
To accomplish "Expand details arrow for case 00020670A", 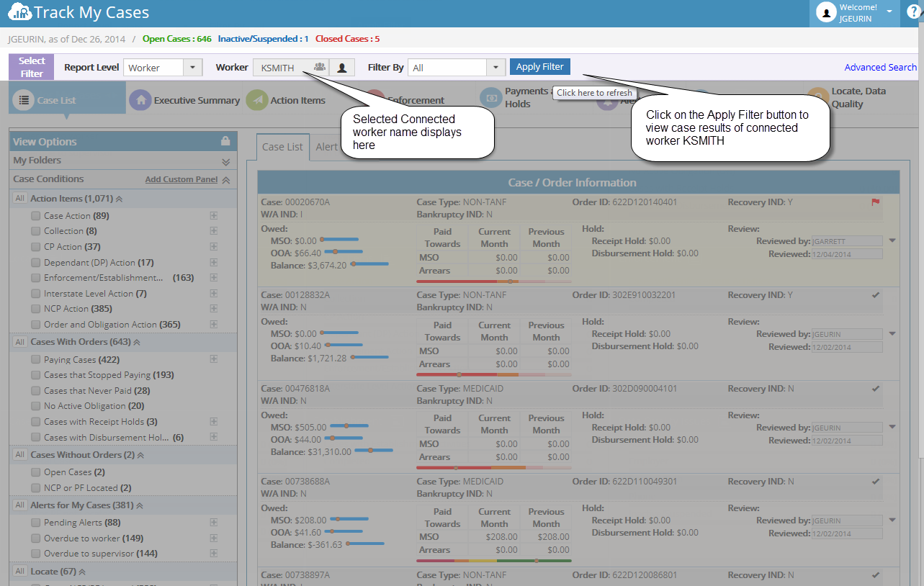I will pyautogui.click(x=892, y=240).
